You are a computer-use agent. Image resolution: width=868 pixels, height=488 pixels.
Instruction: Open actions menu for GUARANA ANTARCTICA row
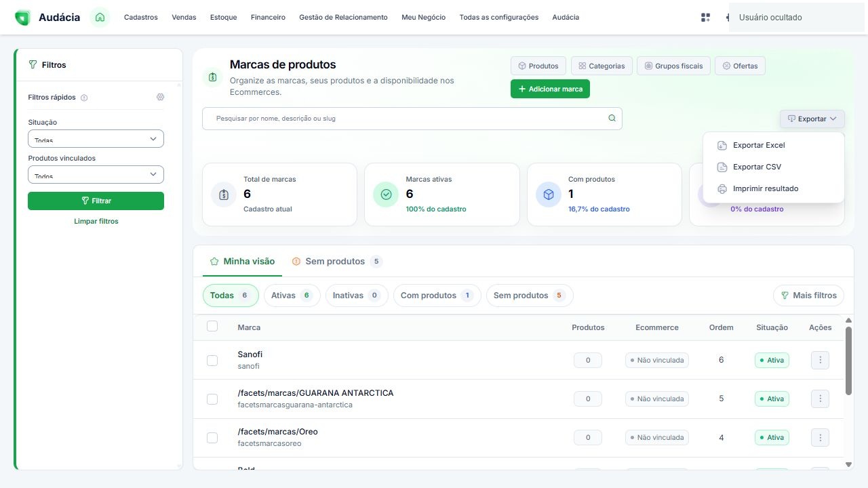tap(820, 399)
